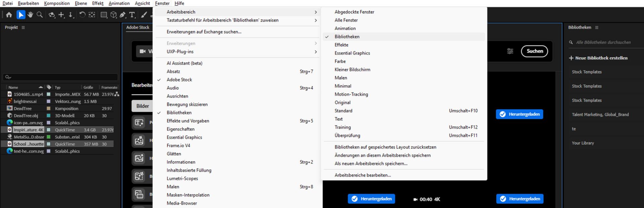Viewport: 644px width, 208px height.
Task: Select the Type (T) tool
Action: coord(132,15)
